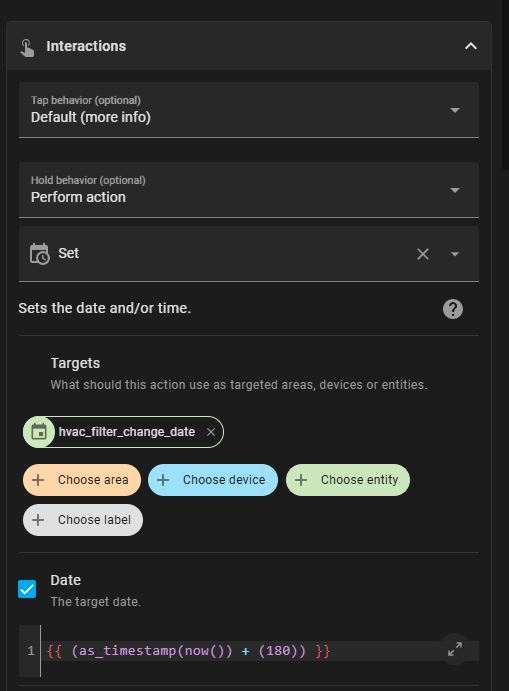Open the Hold behavior dropdown
The width and height of the screenshot is (509, 691).
(x=249, y=190)
